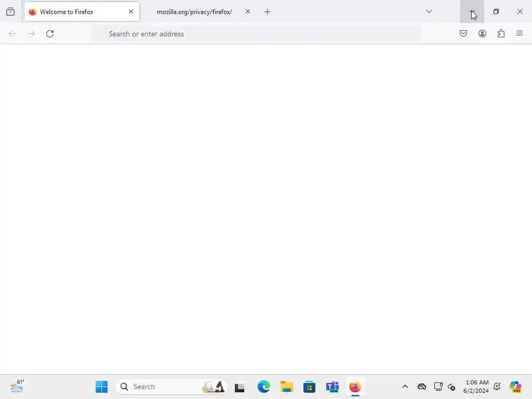Reload the current page

click(50, 34)
